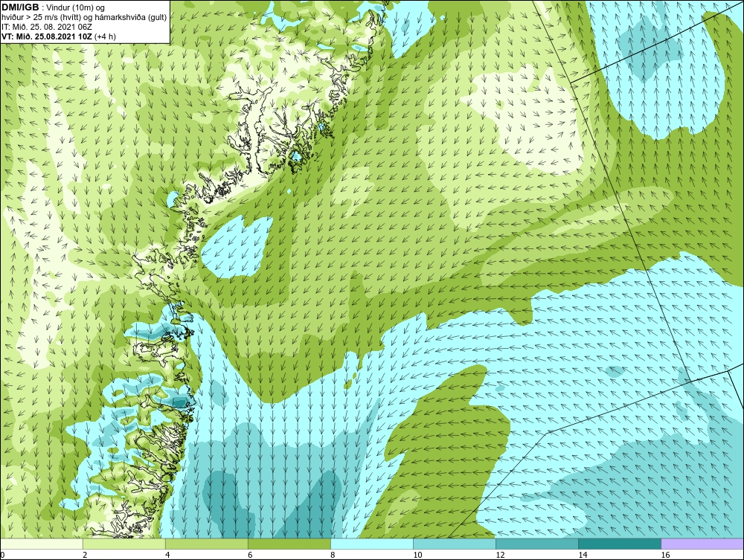Click the legend value '2'
This screenshot has height=560, width=744.
pyautogui.click(x=85, y=555)
